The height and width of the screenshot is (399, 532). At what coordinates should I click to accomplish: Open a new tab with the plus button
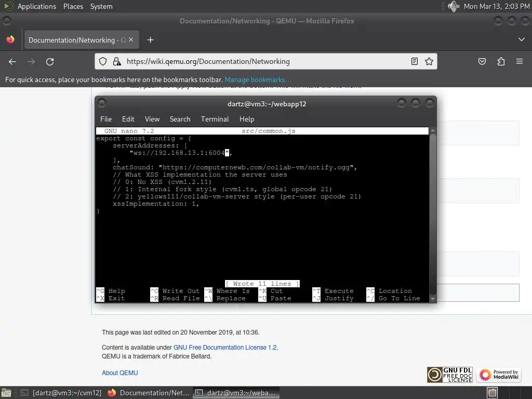click(x=150, y=40)
